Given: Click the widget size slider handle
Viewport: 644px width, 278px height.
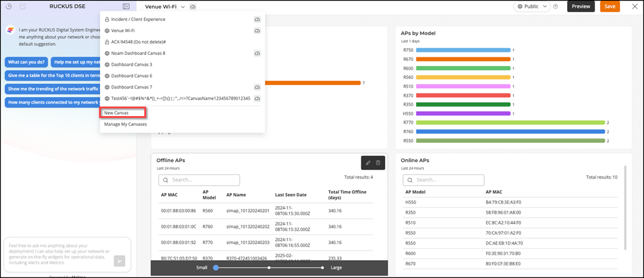Looking at the screenshot, I should point(216,268).
